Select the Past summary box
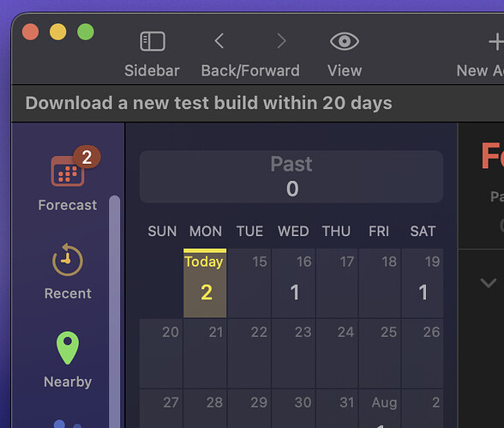 pos(291,177)
